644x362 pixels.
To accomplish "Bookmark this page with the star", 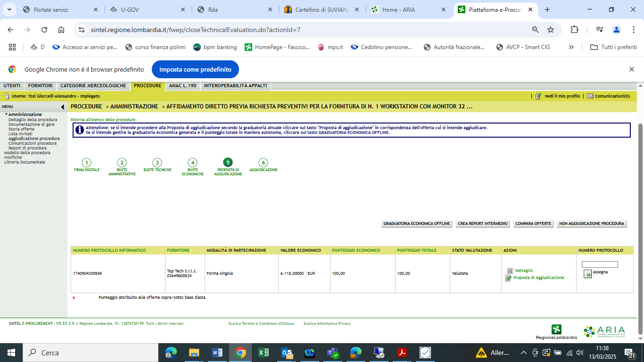I will (x=551, y=30).
